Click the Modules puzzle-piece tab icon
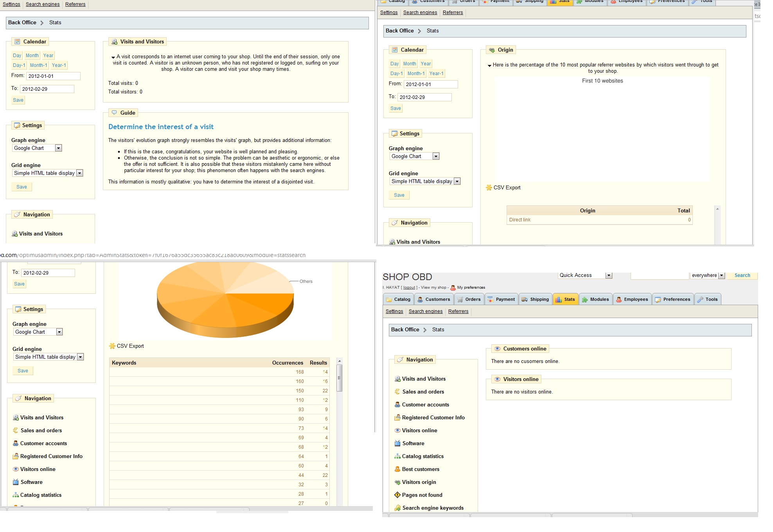Screen dimensions: 773x532 (585, 299)
